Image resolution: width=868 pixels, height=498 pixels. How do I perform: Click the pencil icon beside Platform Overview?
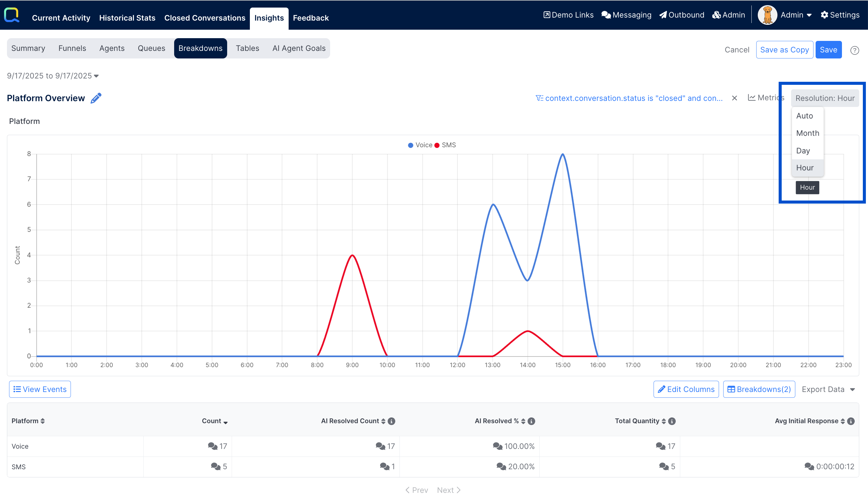(x=96, y=98)
